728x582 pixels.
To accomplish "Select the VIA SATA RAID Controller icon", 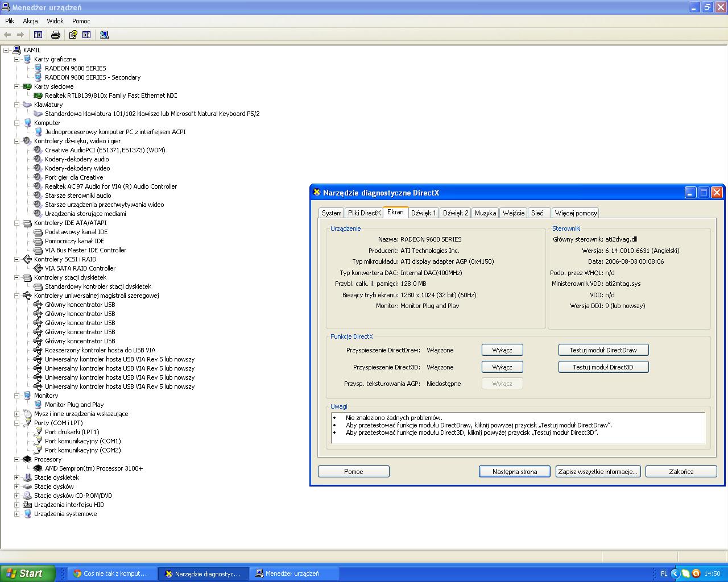I will tap(38, 268).
